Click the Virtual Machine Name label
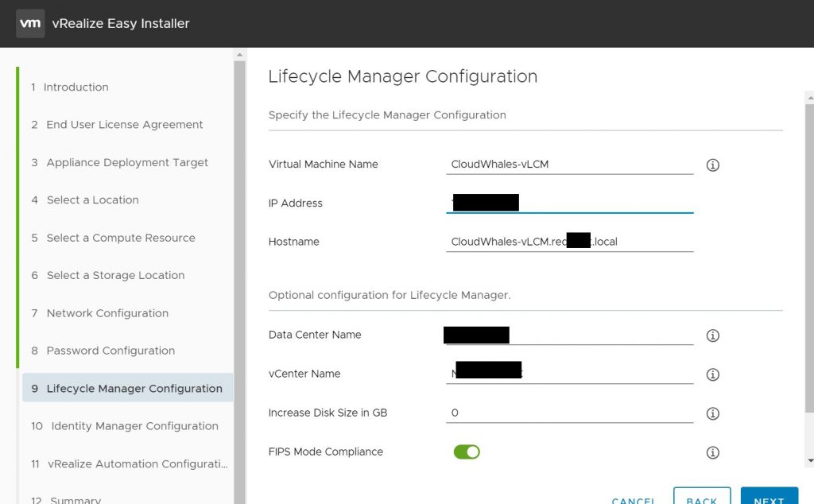The image size is (814, 504). coord(323,164)
